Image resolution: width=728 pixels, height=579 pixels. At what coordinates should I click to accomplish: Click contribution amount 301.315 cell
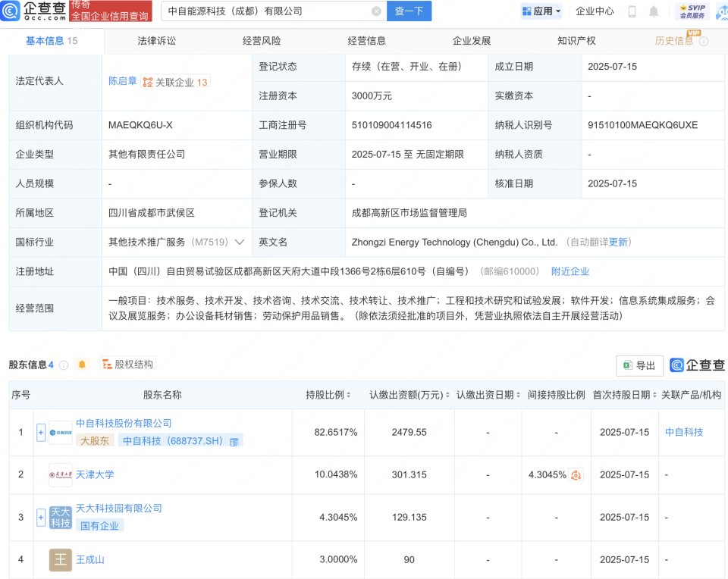[409, 474]
